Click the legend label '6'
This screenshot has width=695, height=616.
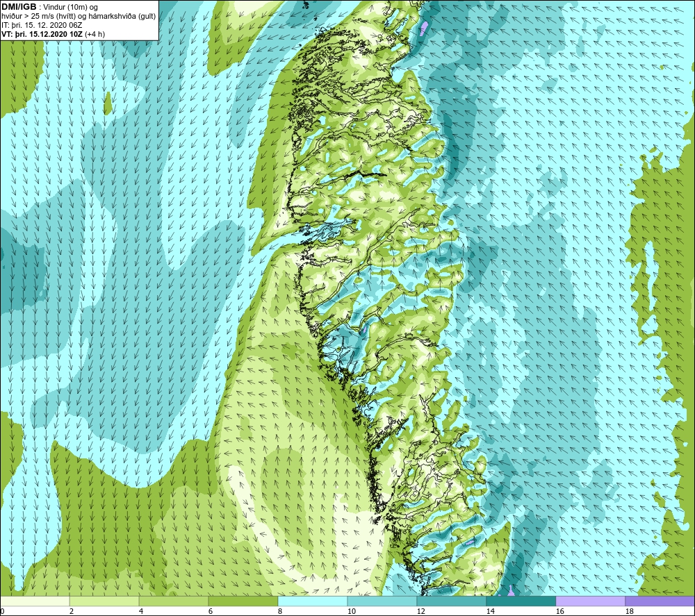click(211, 612)
